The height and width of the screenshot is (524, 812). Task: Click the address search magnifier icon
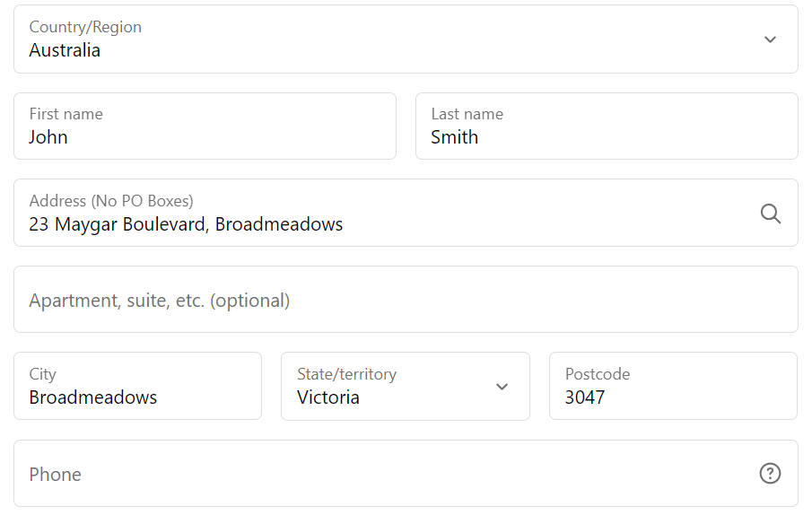(771, 214)
